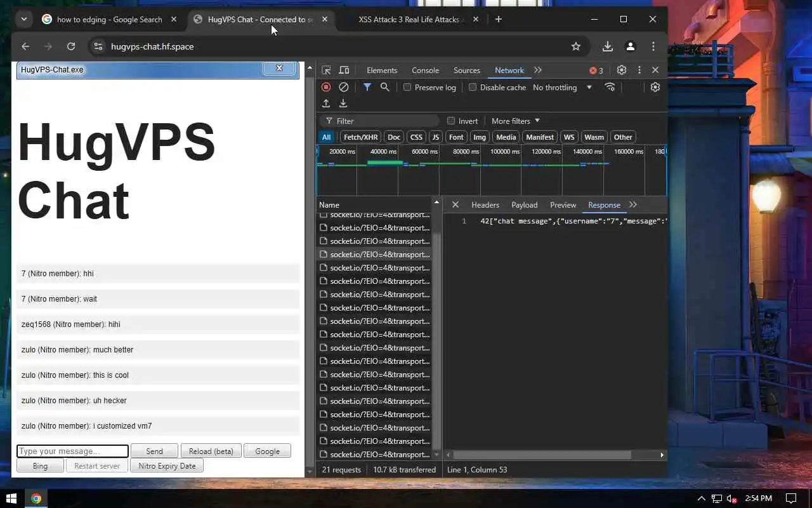Select the All request type filter

pyautogui.click(x=326, y=137)
